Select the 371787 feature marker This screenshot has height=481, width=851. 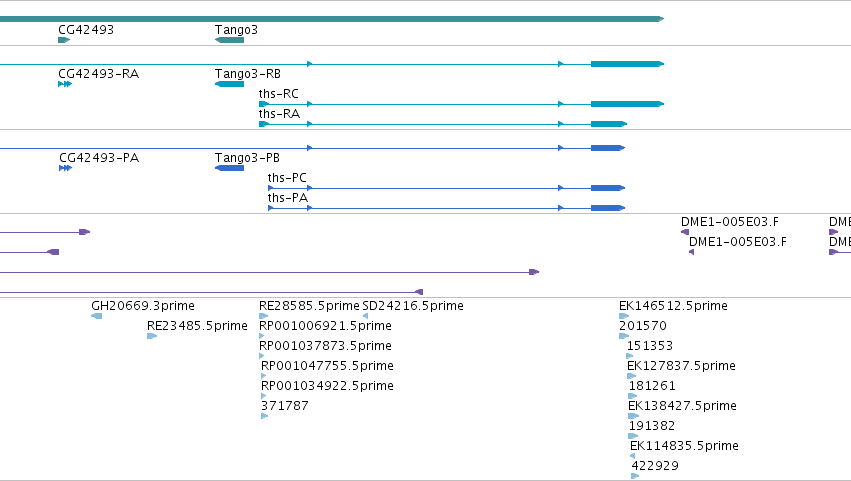[x=265, y=416]
